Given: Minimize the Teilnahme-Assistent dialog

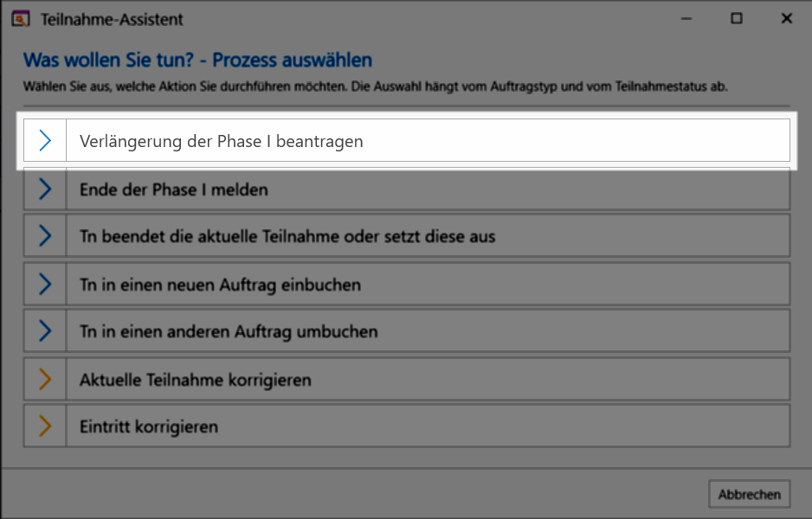Looking at the screenshot, I should [x=686, y=19].
